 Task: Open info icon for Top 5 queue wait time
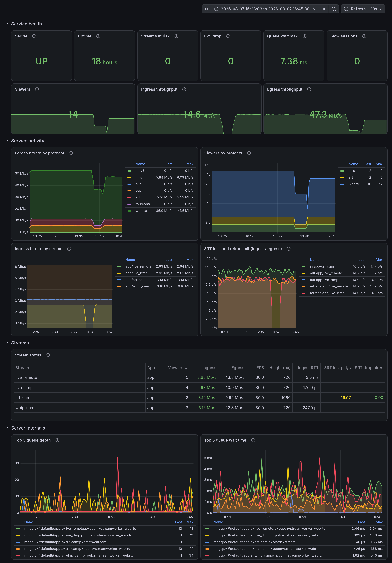253,440
